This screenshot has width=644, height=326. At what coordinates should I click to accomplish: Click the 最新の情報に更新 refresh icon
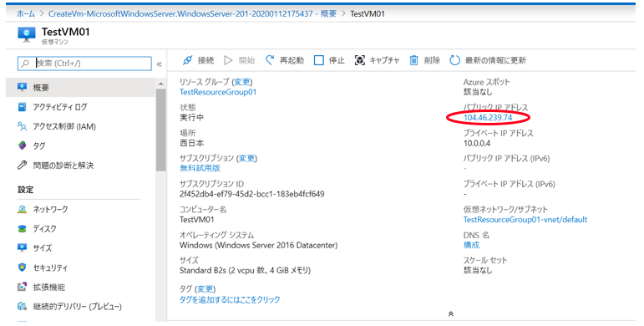click(454, 60)
